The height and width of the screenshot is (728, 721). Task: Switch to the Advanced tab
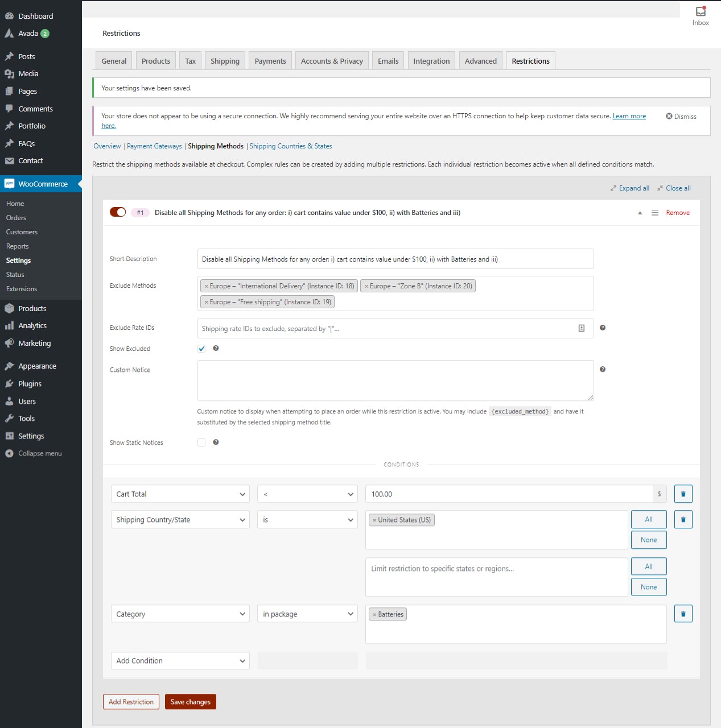coord(480,61)
